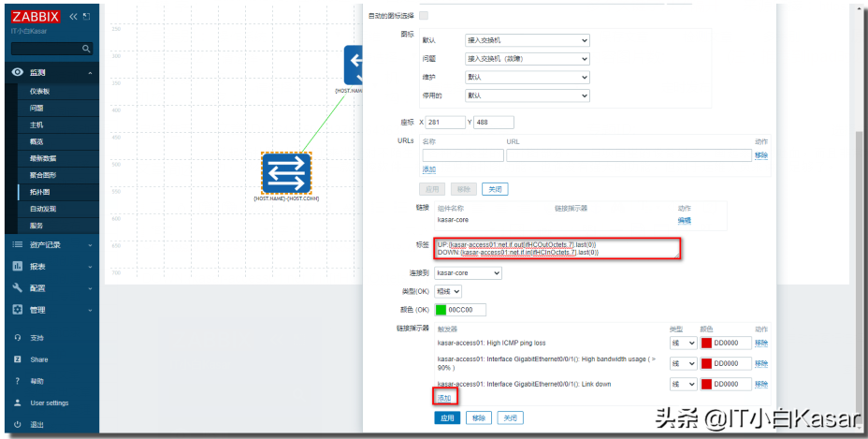868x439 pixels.
Task: Open line type dropdown for Link down trigger
Action: point(683,384)
